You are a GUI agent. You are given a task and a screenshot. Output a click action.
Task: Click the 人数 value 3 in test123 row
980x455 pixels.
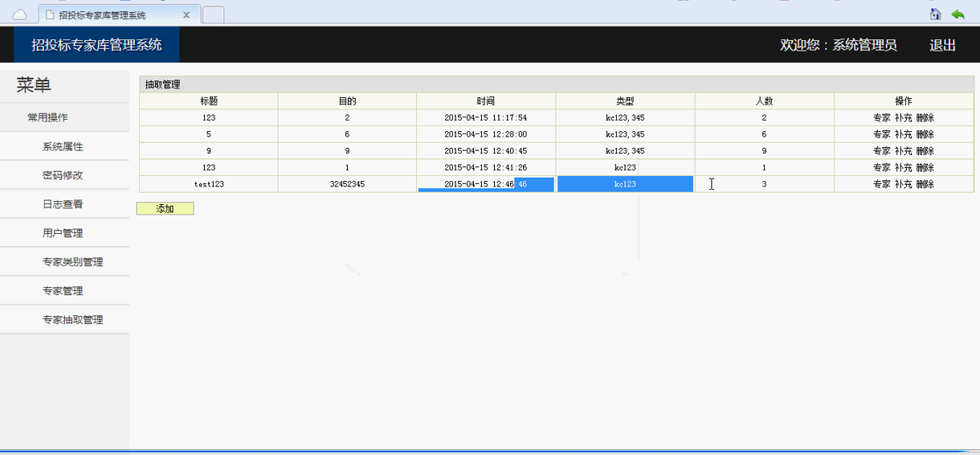tap(764, 184)
